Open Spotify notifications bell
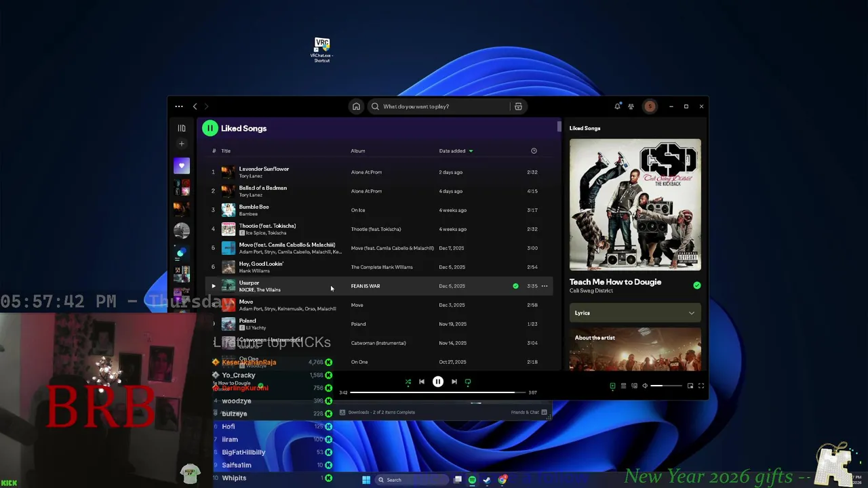868x488 pixels. (617, 106)
